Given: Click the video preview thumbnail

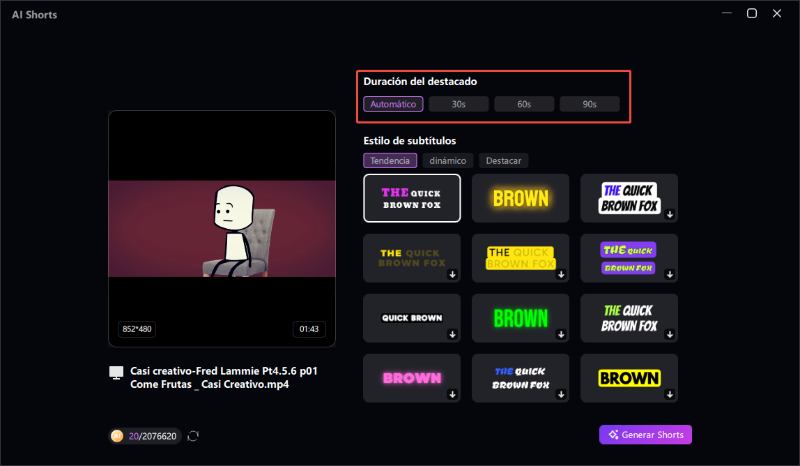Looking at the screenshot, I should point(221,228).
